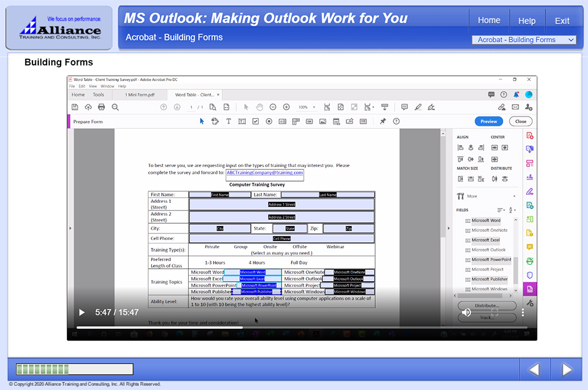Screen dimensions: 588x390
Task: Select the radio button field tool
Action: click(269, 121)
